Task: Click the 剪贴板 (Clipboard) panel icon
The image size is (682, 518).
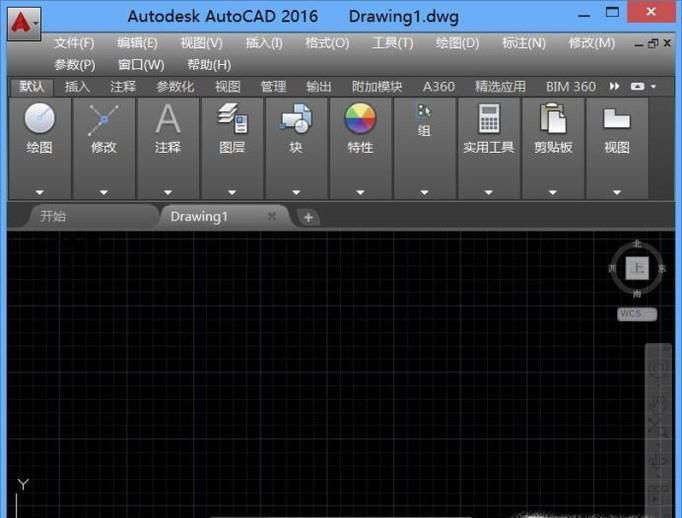Action: click(553, 119)
